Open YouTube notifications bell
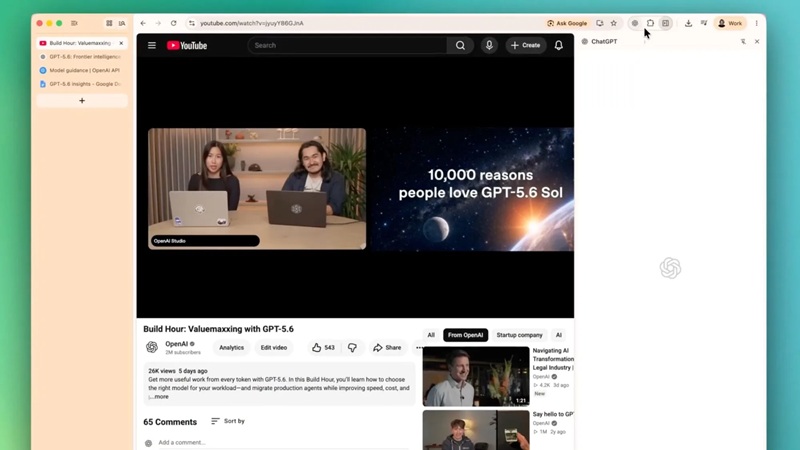This screenshot has height=450, width=800. pyautogui.click(x=559, y=45)
